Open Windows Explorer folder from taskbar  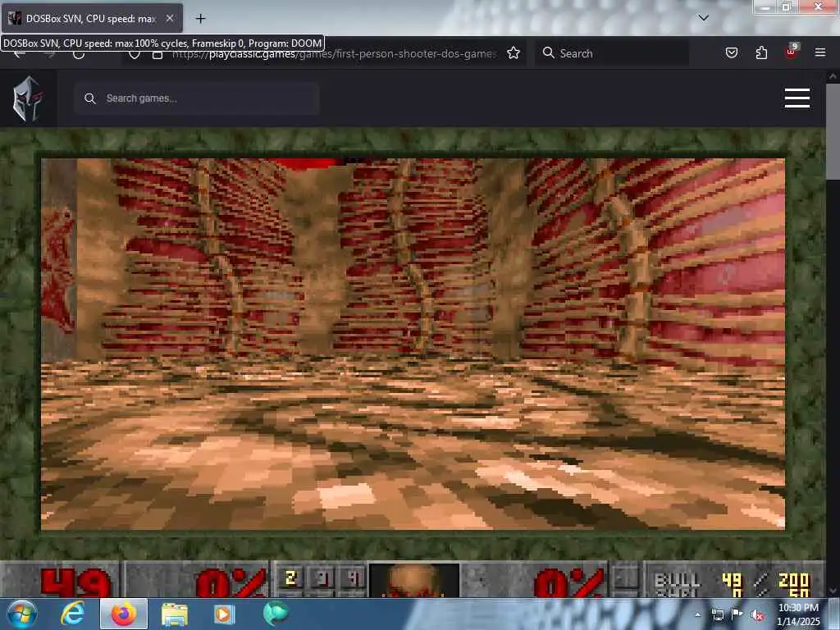175,614
